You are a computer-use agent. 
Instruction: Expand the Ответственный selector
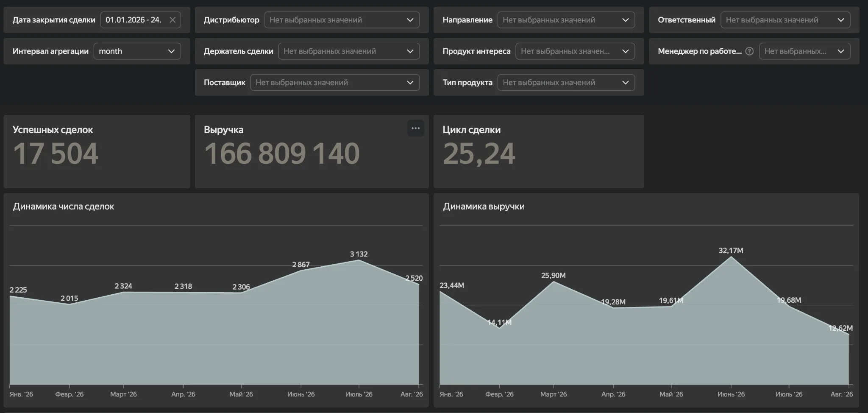785,20
